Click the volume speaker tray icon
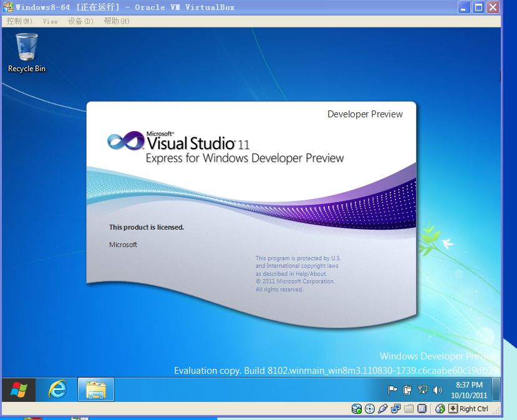 tap(438, 390)
